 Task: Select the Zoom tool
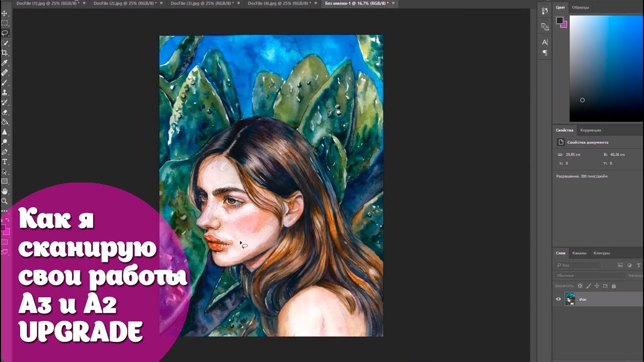5,201
